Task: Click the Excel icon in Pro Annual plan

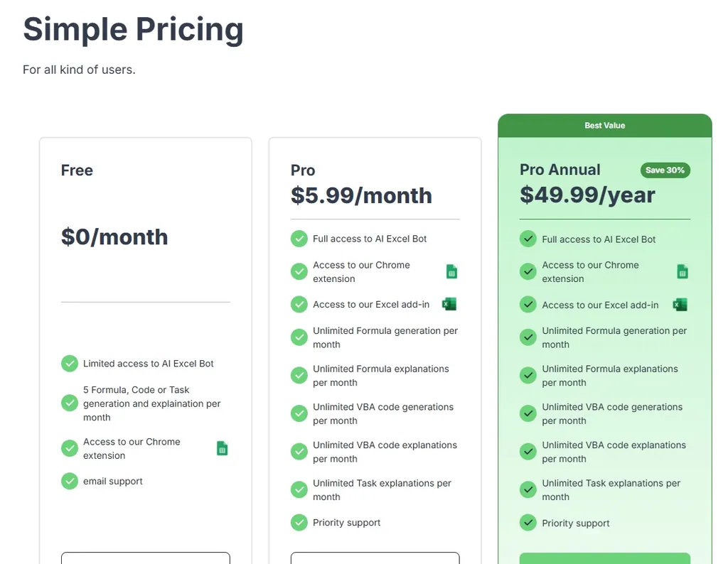Action: [680, 305]
